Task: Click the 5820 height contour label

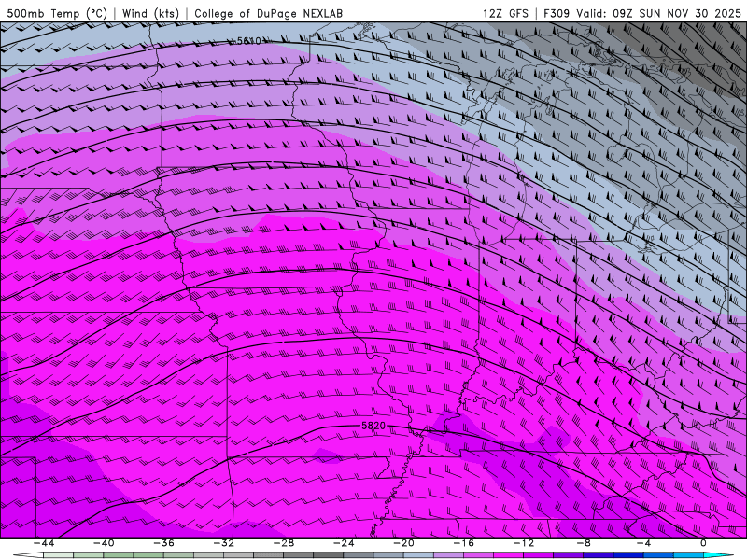Action: (x=373, y=426)
